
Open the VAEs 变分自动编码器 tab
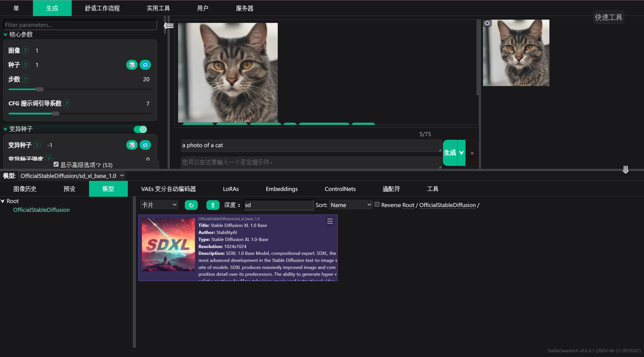click(x=169, y=189)
